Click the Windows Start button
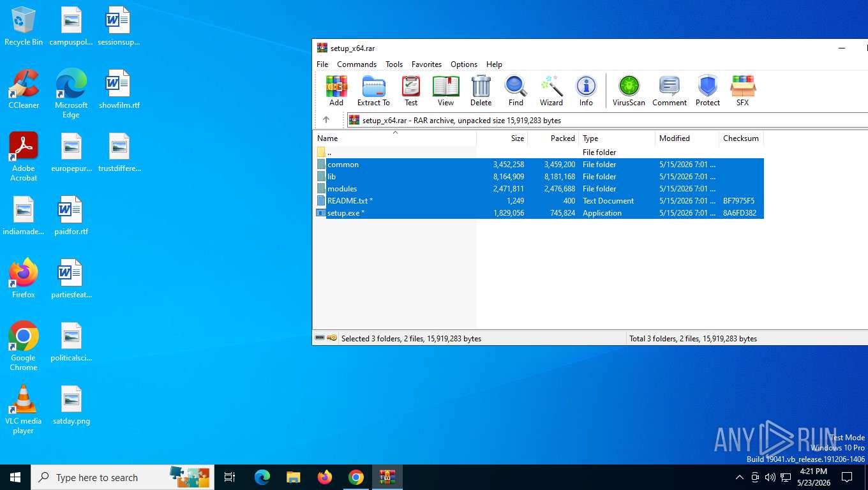 click(15, 477)
